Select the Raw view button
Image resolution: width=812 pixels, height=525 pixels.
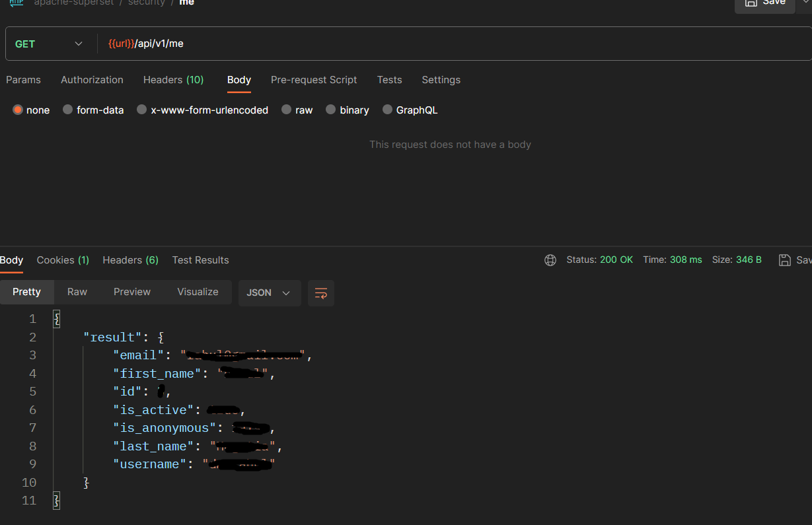[77, 292]
